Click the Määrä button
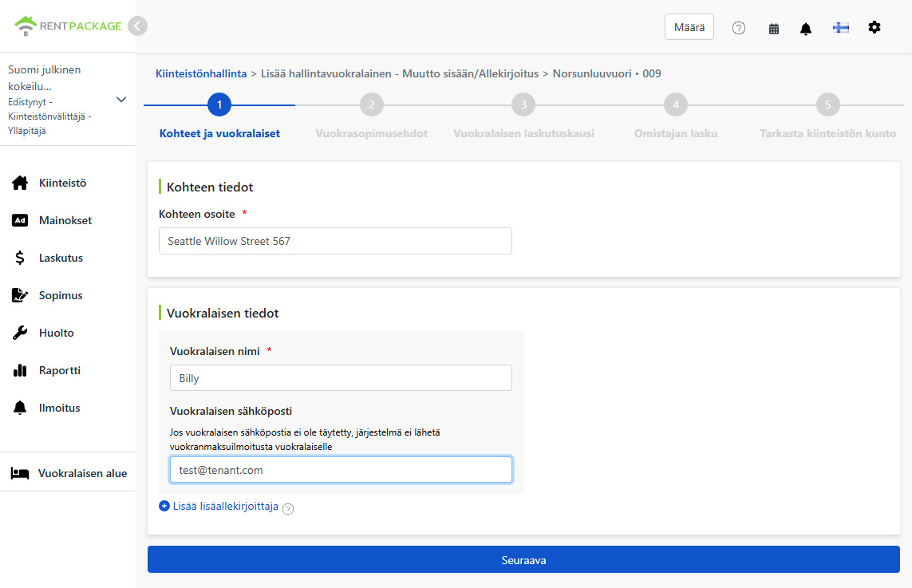Image resolution: width=912 pixels, height=588 pixels. [x=689, y=27]
